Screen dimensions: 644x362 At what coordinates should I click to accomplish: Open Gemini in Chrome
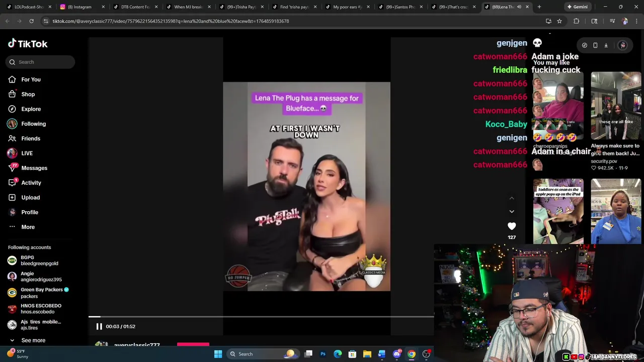(577, 7)
